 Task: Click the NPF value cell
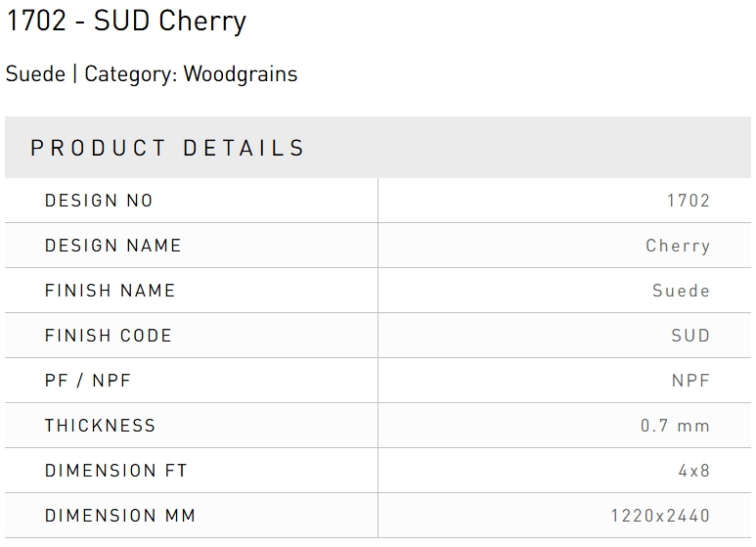click(x=690, y=381)
